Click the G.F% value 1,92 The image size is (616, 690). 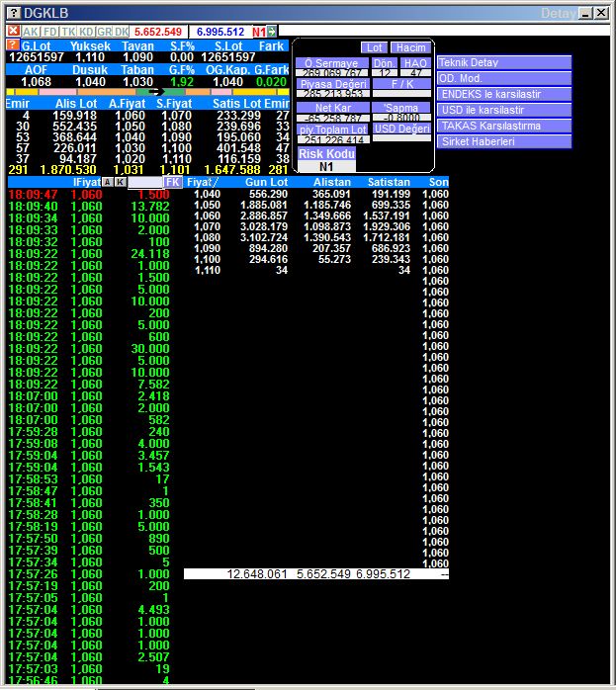pos(181,81)
